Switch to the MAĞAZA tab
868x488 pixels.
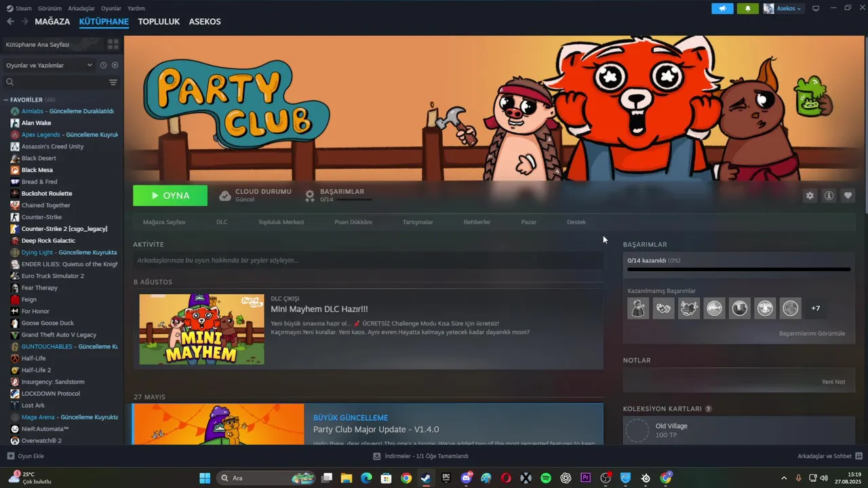(52, 22)
